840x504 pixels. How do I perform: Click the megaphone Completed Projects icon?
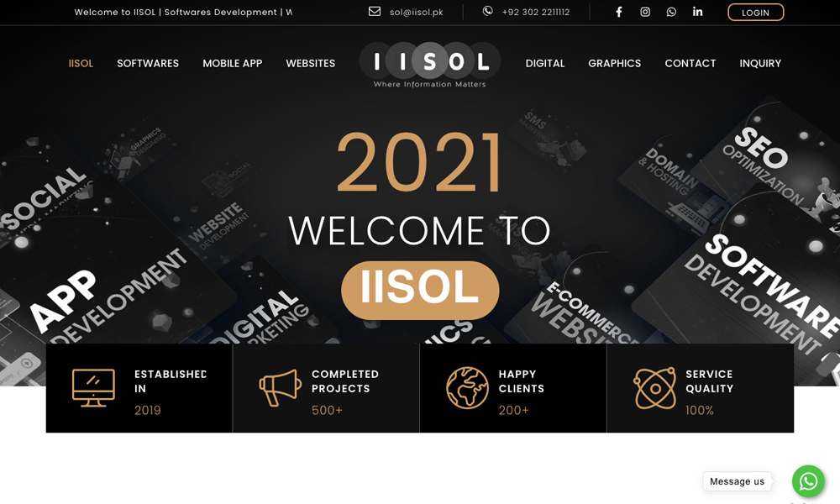coord(281,388)
